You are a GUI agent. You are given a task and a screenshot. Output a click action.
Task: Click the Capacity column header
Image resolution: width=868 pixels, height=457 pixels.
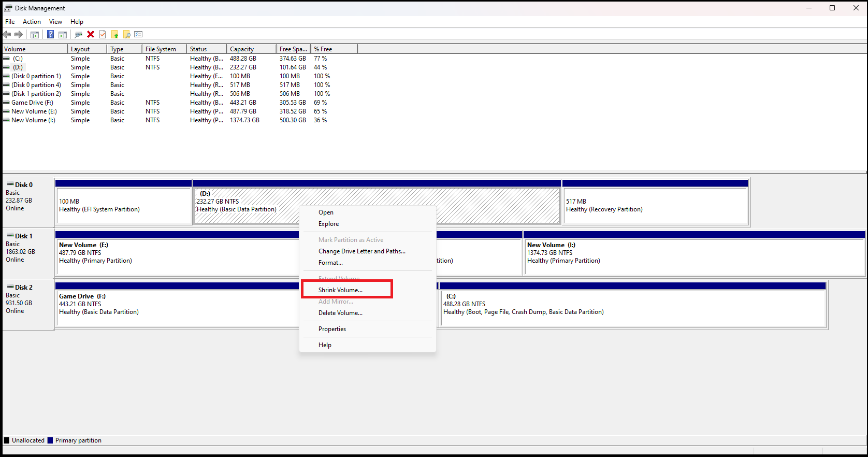coord(242,49)
